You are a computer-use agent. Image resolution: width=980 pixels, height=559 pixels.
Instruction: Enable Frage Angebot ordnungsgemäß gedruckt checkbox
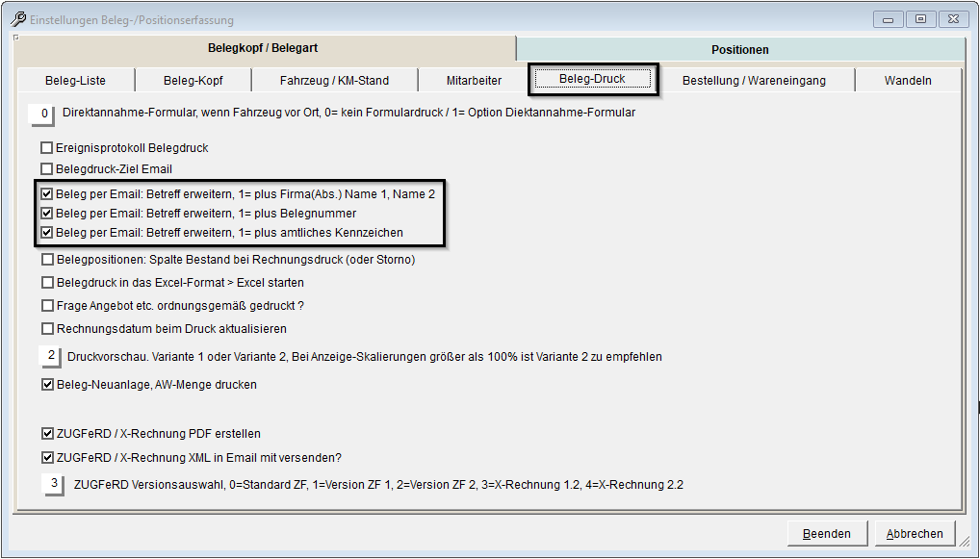(47, 305)
